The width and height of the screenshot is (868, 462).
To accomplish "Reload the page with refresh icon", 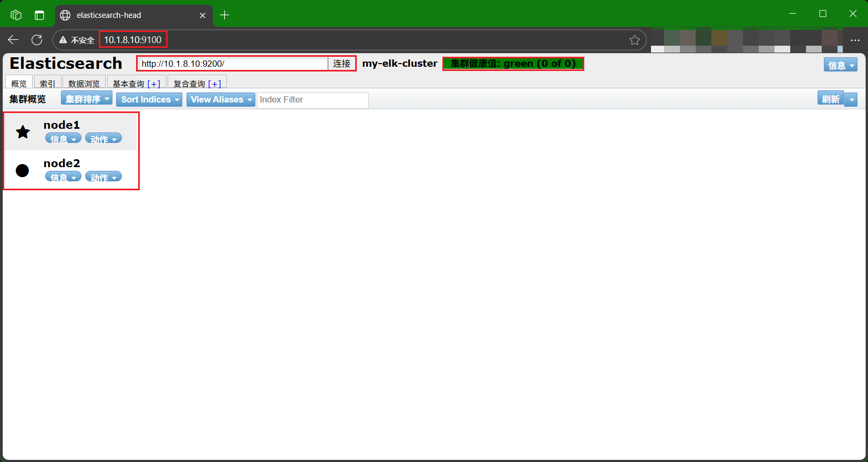I will [x=37, y=40].
